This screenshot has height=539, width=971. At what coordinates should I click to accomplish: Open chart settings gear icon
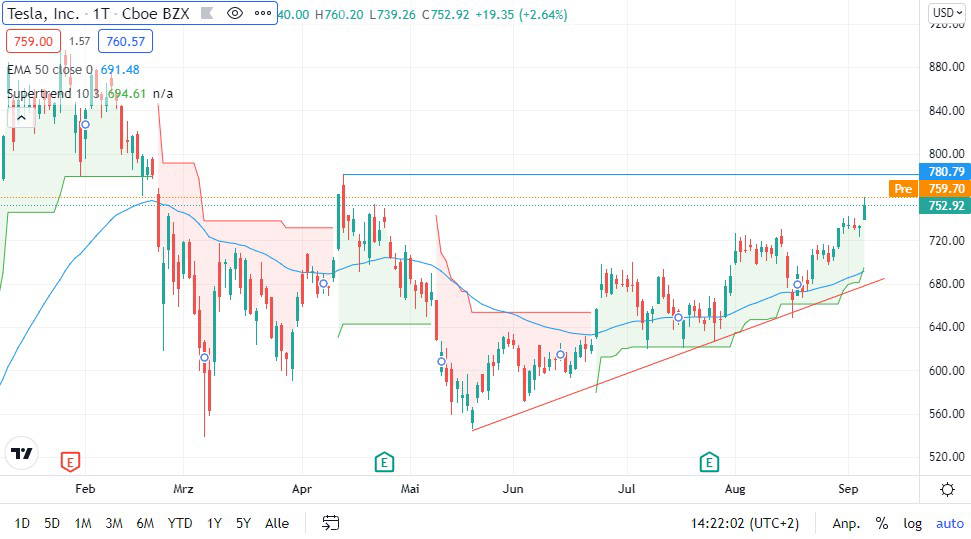pos(947,489)
